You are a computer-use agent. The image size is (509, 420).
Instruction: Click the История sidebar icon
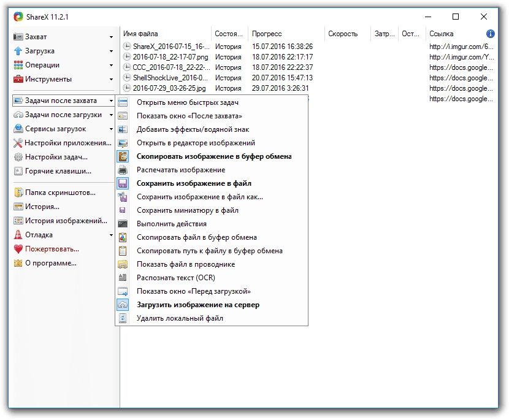pos(18,207)
